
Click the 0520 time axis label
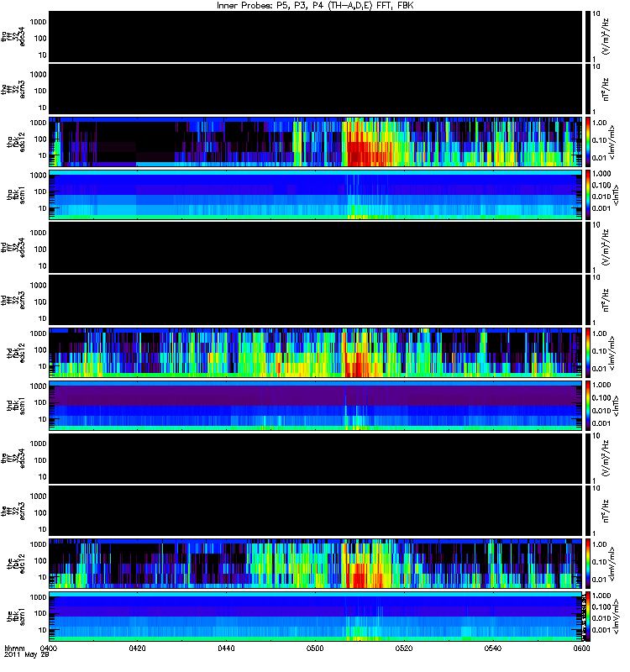tap(404, 648)
